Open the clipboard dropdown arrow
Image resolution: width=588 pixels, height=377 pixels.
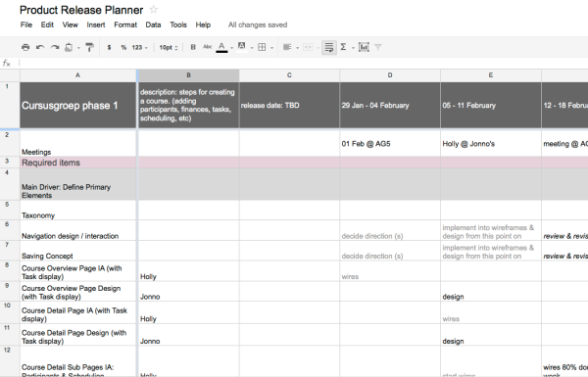[x=78, y=48]
